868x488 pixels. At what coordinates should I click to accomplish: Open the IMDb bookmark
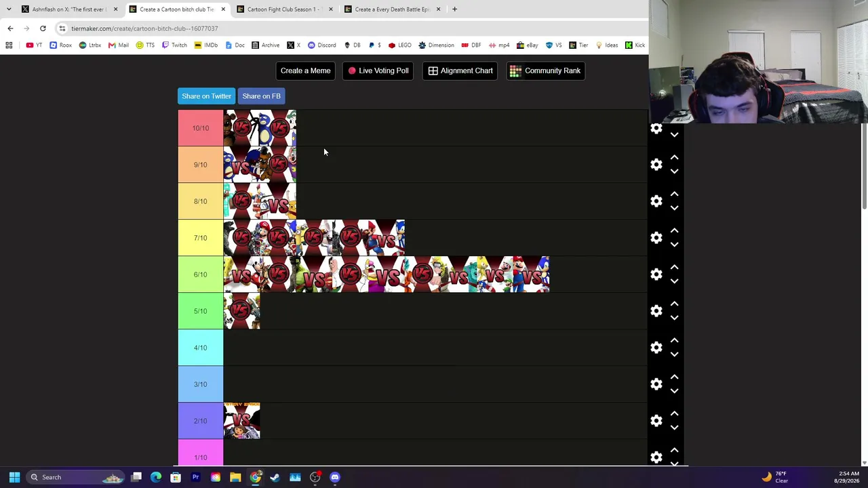pyautogui.click(x=205, y=45)
